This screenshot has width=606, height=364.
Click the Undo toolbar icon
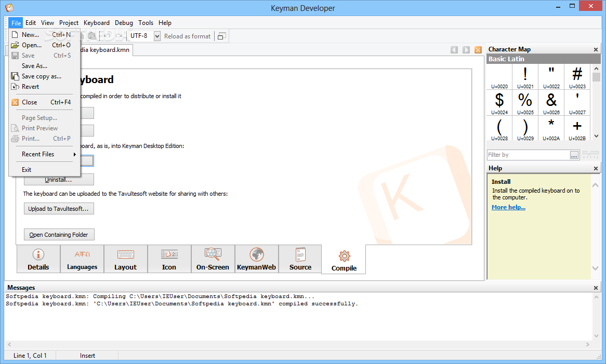[x=107, y=36]
